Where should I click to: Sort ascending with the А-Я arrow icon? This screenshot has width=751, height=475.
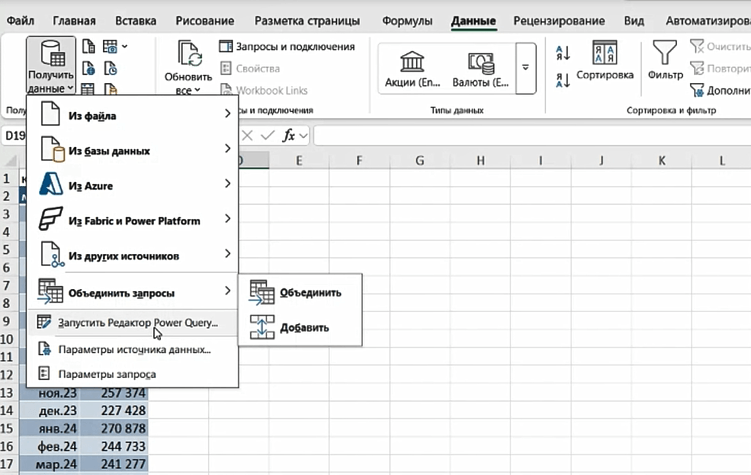pyautogui.click(x=563, y=53)
